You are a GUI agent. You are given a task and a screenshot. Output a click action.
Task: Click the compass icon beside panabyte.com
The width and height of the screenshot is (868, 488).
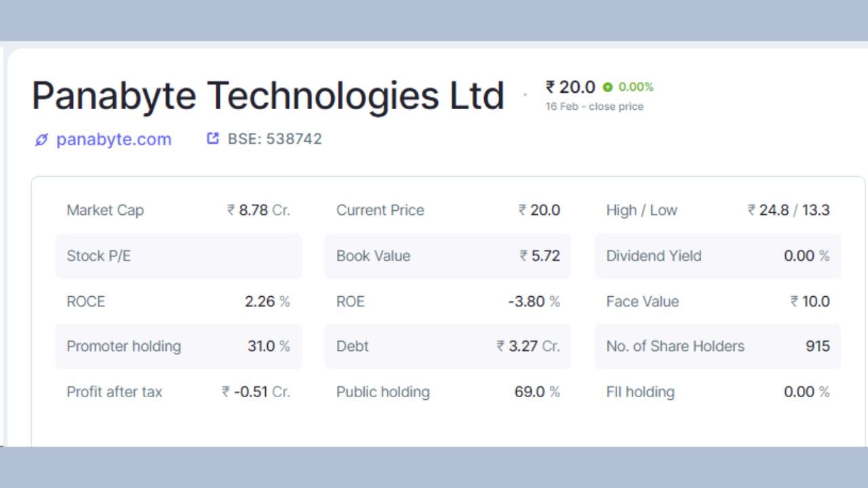(41, 140)
